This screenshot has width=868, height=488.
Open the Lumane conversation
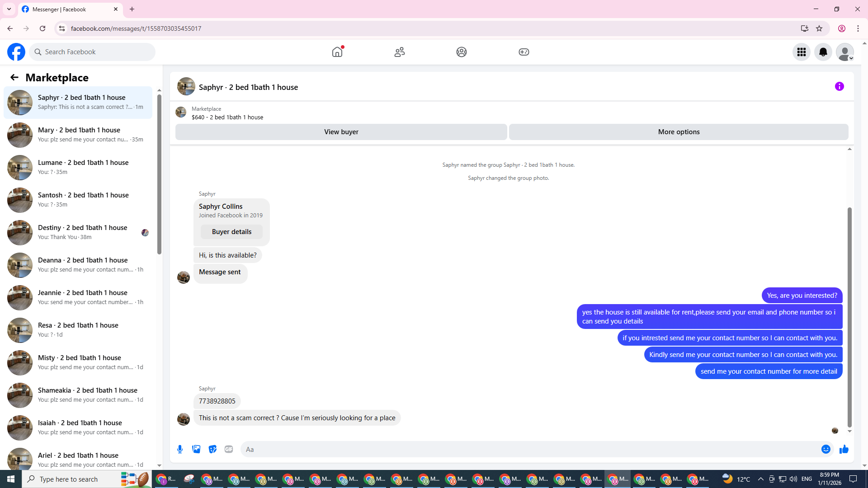78,168
